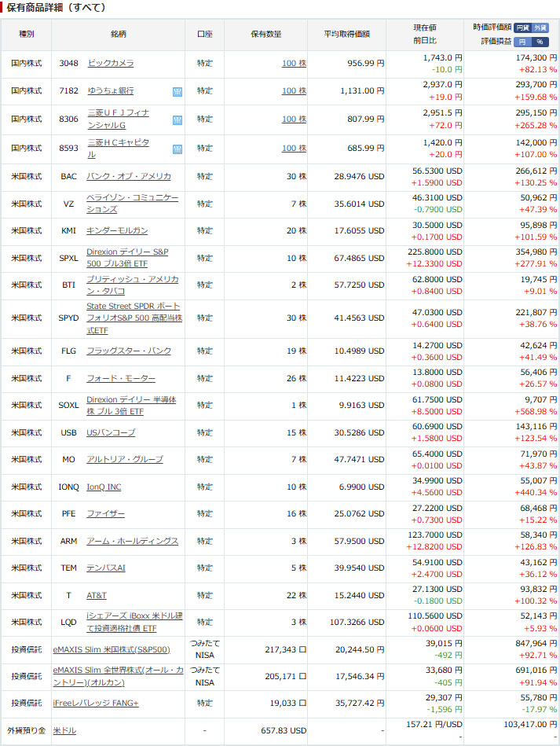560x746 pixels.
Task: Open the IonQ INC stock link
Action: (x=104, y=487)
